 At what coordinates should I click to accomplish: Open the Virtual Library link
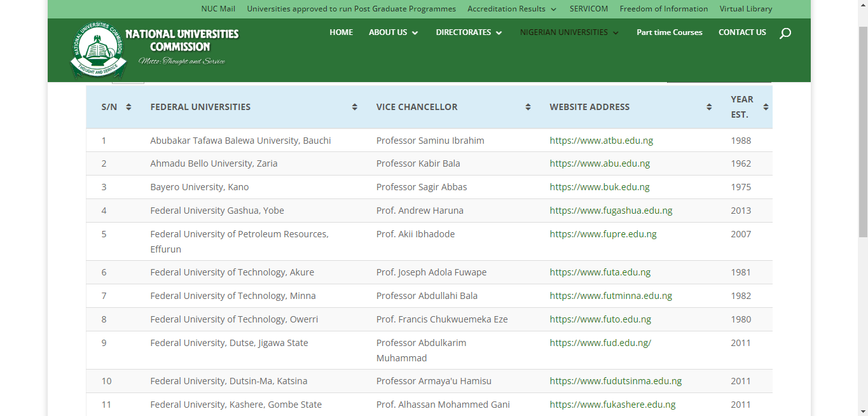(x=745, y=9)
